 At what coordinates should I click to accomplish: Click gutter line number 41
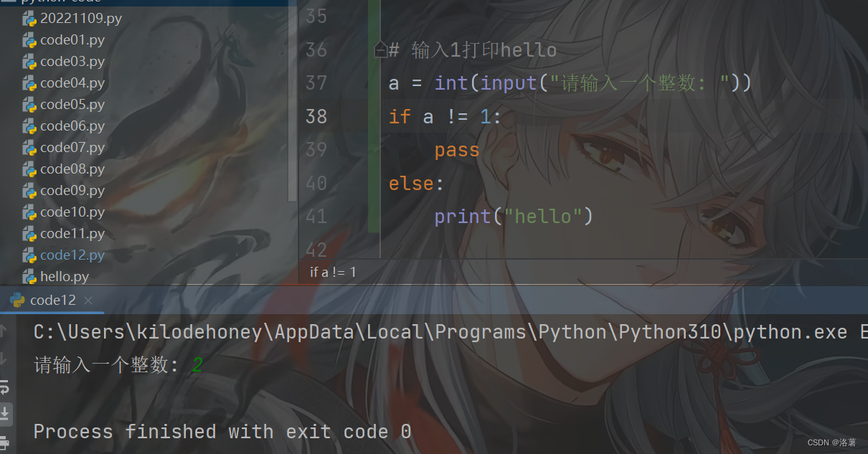(x=316, y=217)
